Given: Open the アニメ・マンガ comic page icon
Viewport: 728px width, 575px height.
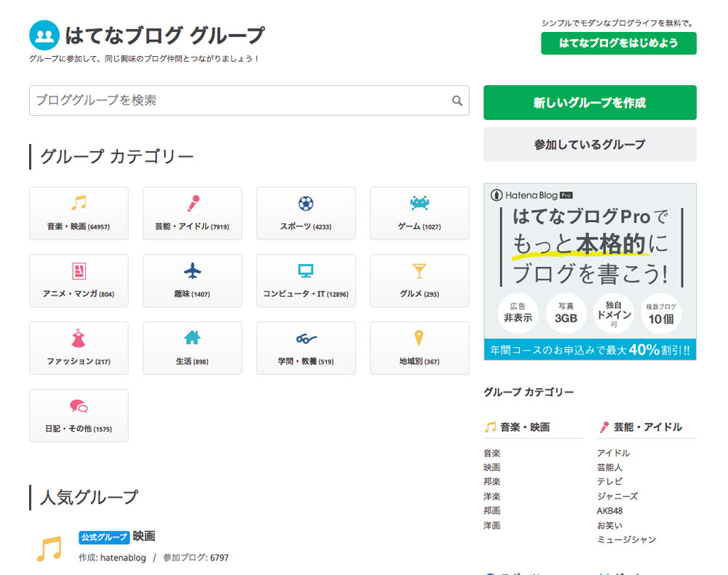Looking at the screenshot, I should click(79, 271).
